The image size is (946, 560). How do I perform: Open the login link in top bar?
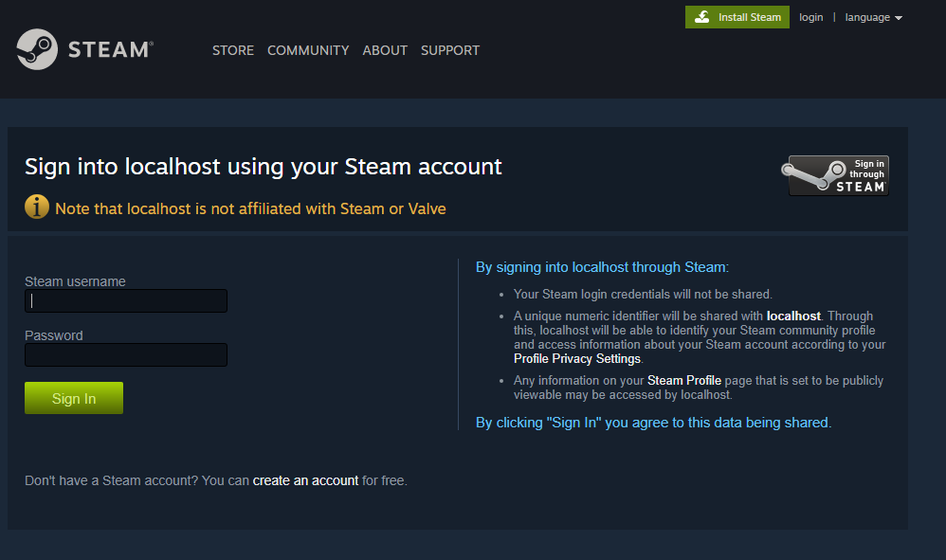(x=811, y=17)
